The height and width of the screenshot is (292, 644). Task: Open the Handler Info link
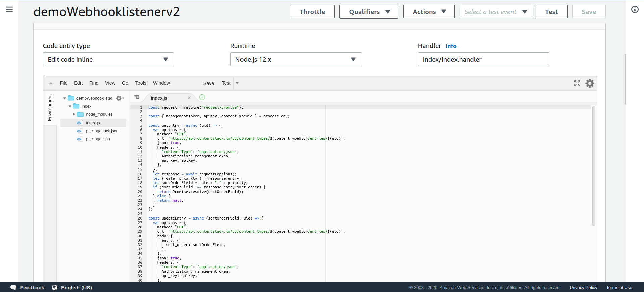[x=451, y=46]
